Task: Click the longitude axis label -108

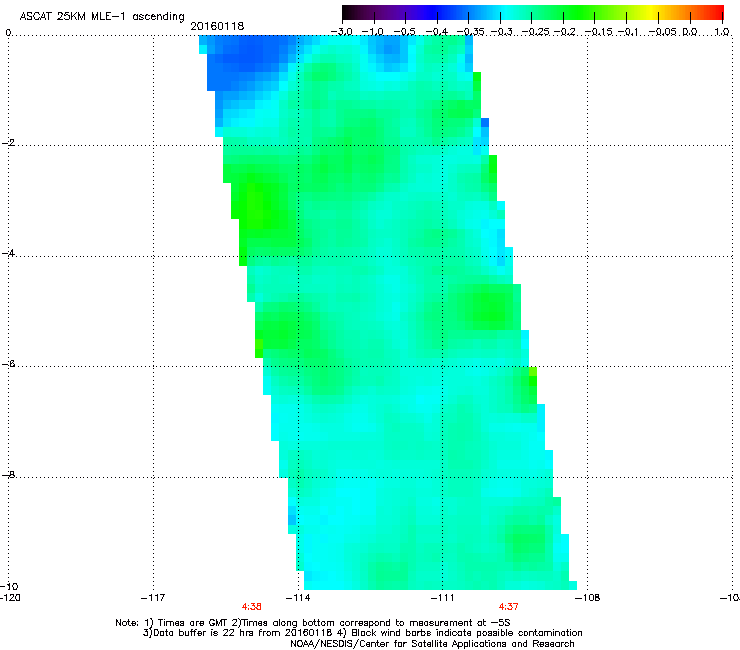Action: [588, 598]
